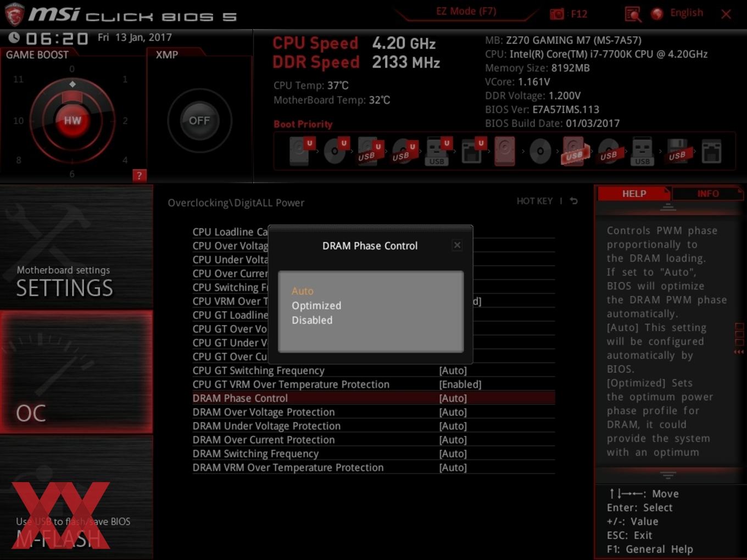Image resolution: width=747 pixels, height=560 pixels.
Task: Open the DRAM Phase Control [Auto] value
Action: tap(453, 398)
